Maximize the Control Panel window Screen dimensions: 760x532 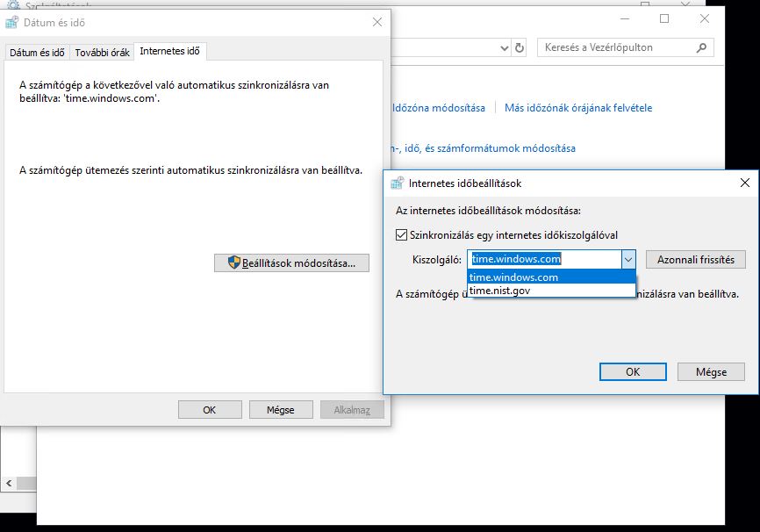pyautogui.click(x=664, y=19)
